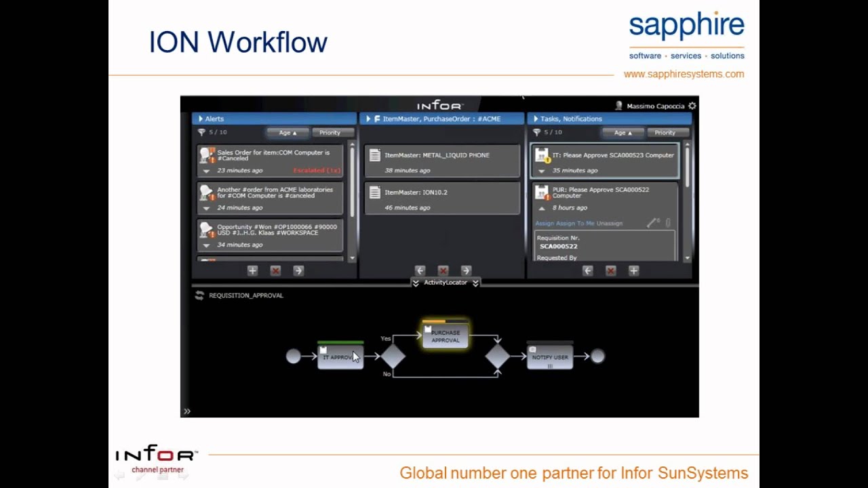Click the Alerts panel vertical scrollbar

(x=352, y=201)
